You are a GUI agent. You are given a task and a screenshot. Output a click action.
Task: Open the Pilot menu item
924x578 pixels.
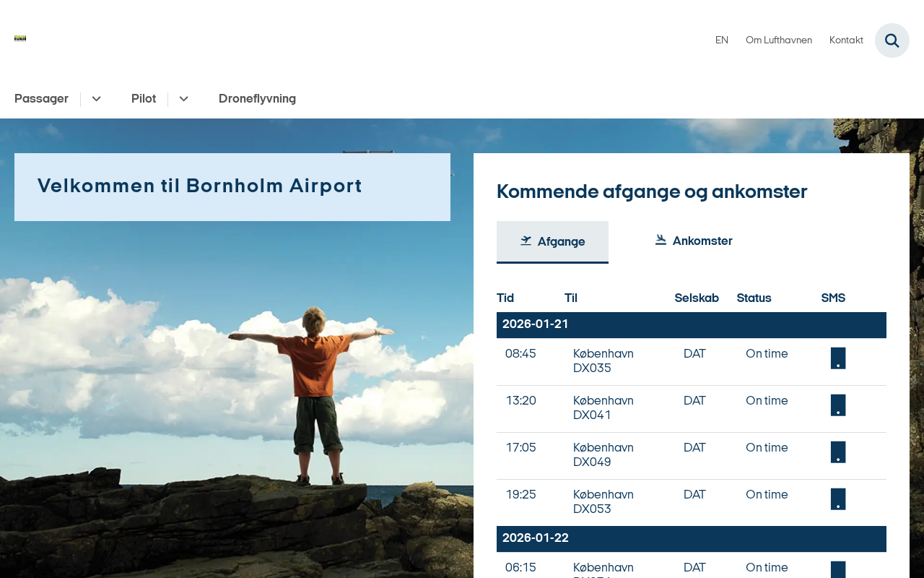[144, 99]
